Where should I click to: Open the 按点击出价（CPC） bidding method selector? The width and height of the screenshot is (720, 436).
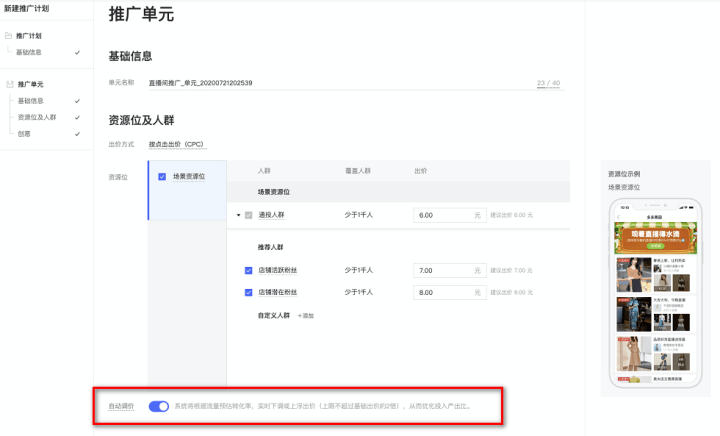(x=176, y=145)
